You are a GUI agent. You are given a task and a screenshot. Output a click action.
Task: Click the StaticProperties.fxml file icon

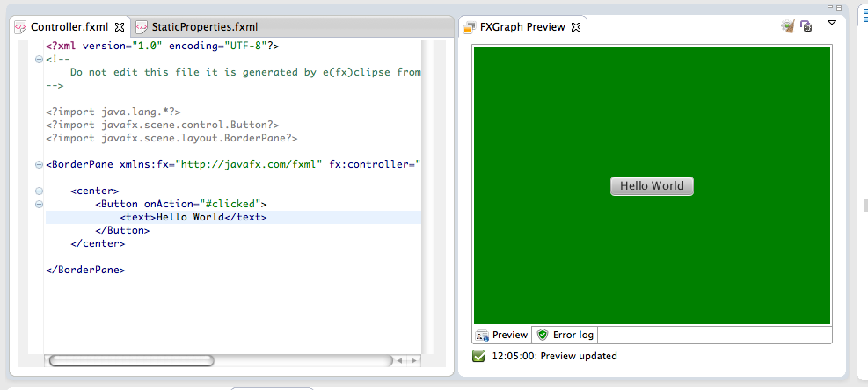(141, 27)
